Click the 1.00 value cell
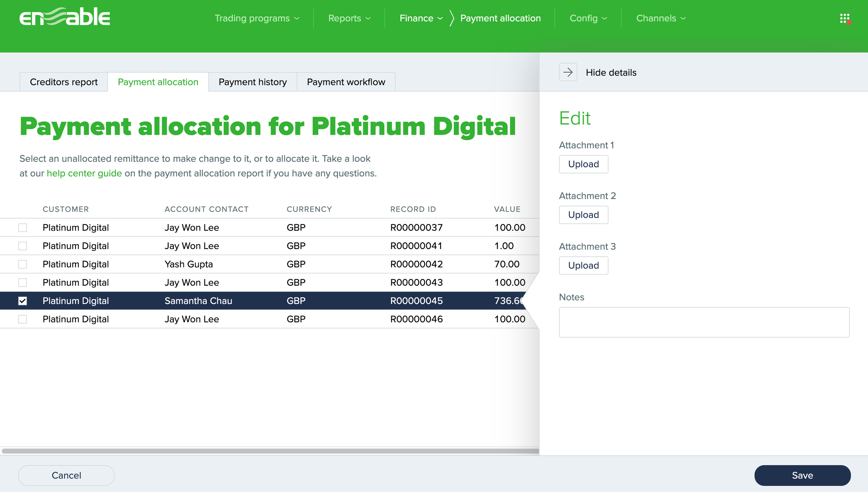The width and height of the screenshot is (868, 492). pos(504,246)
